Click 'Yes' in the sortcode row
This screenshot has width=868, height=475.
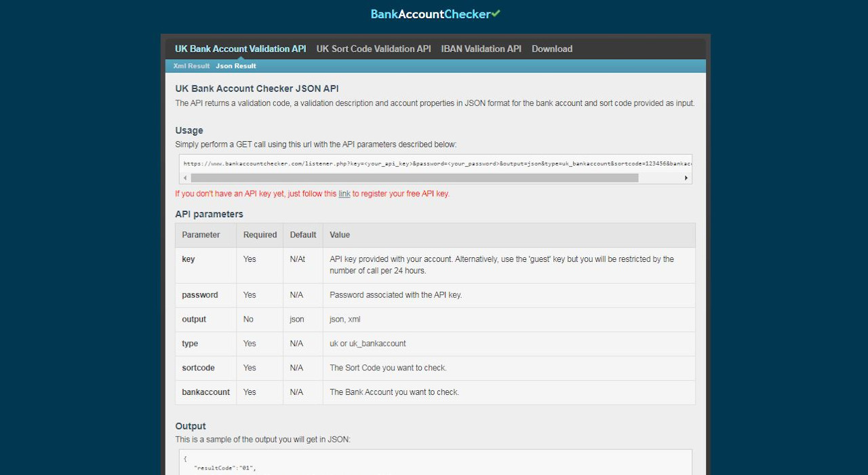[x=250, y=368]
